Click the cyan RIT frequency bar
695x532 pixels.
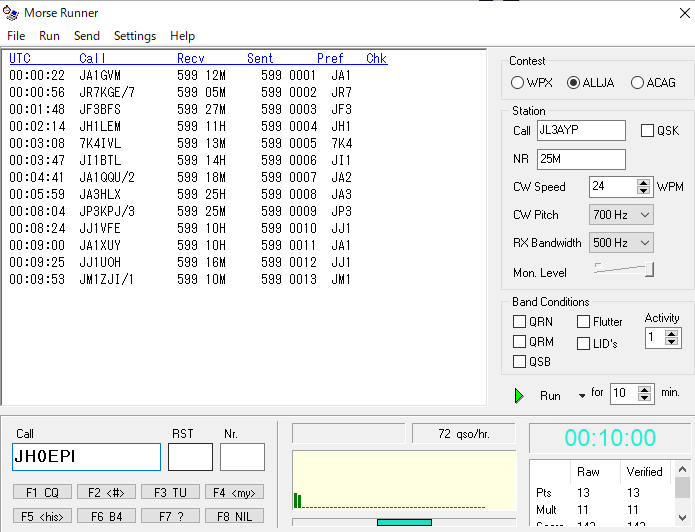404,522
